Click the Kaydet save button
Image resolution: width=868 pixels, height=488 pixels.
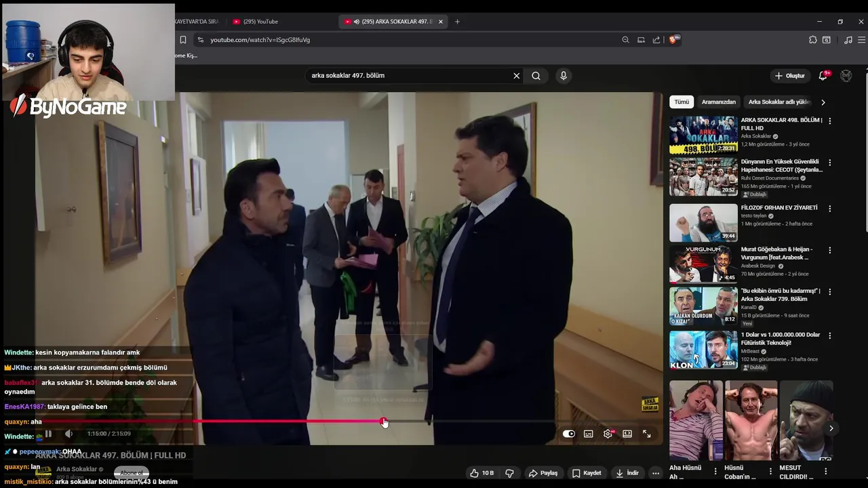587,473
